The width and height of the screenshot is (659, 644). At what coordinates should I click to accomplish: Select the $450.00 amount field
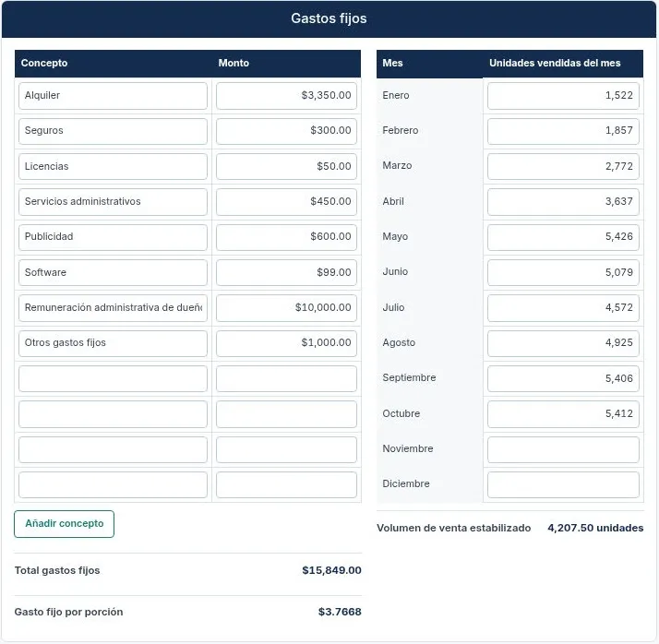point(286,202)
